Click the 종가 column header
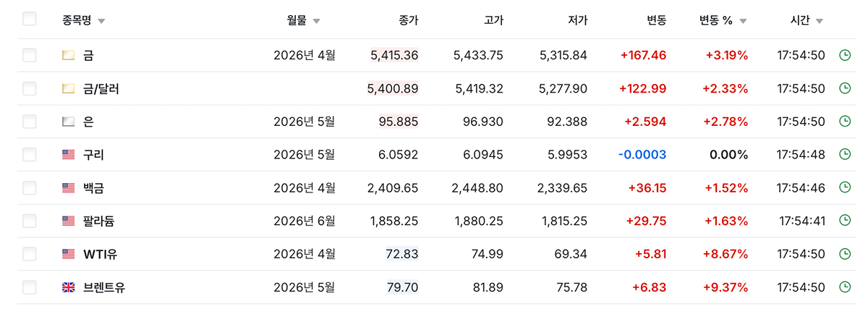Viewport: 868px width, 309px height. [409, 20]
